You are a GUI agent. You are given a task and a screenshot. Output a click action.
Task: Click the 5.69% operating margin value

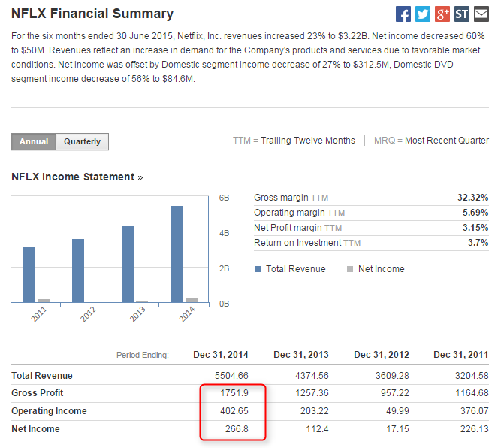[x=475, y=213]
